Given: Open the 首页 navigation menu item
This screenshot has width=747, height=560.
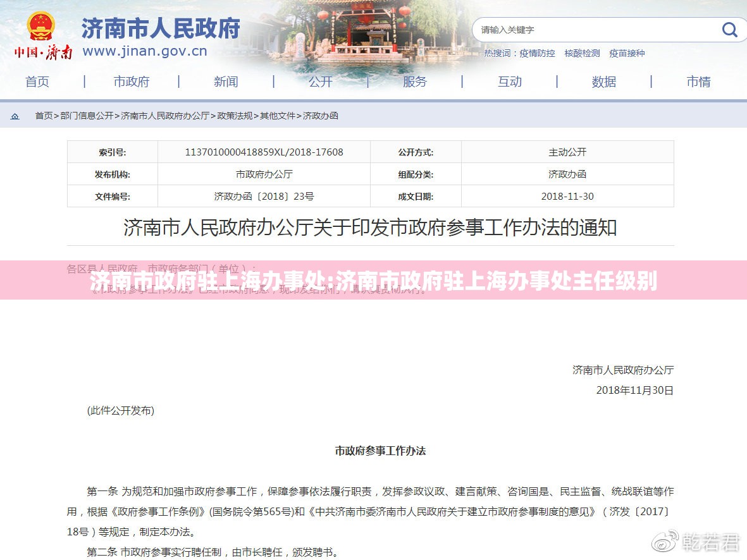Looking at the screenshot, I should click(x=37, y=82).
